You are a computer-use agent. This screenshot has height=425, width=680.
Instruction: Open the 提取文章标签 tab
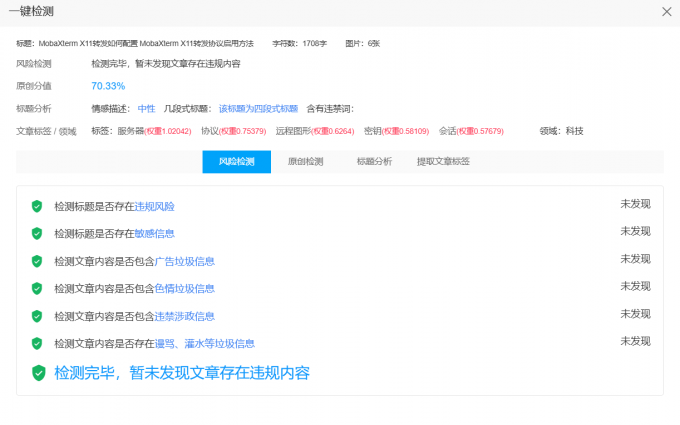(x=443, y=162)
